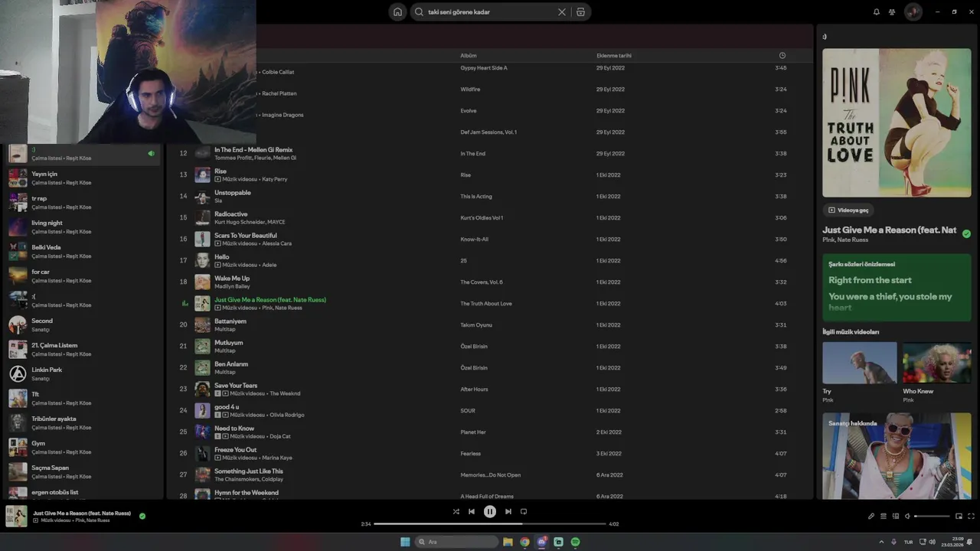Sort by 'Eklenme tarihi' column header
The image size is (980, 551).
[x=614, y=55]
